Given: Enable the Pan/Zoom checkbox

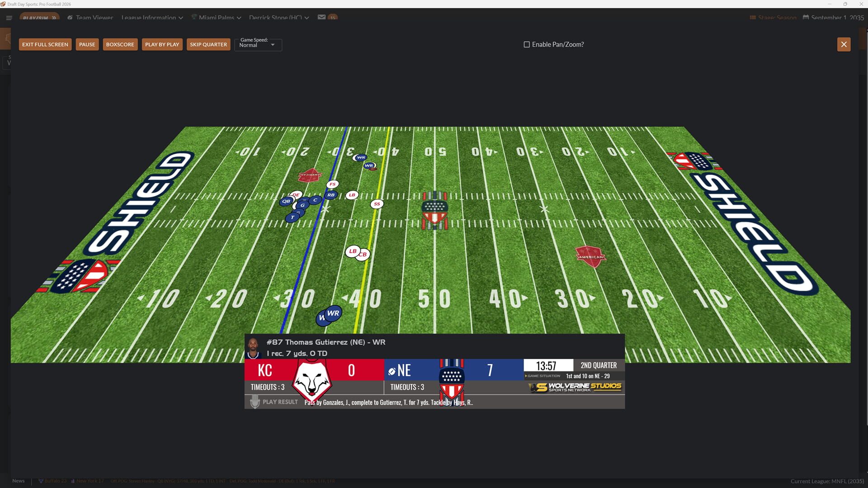Looking at the screenshot, I should 526,44.
